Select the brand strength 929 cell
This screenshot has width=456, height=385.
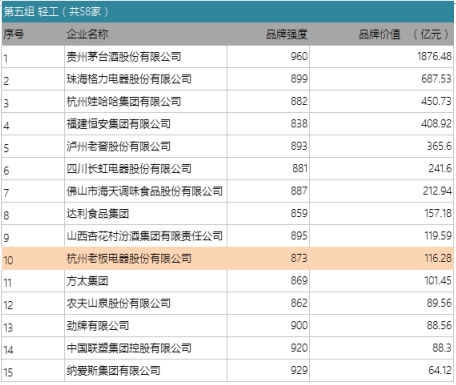[268, 370]
